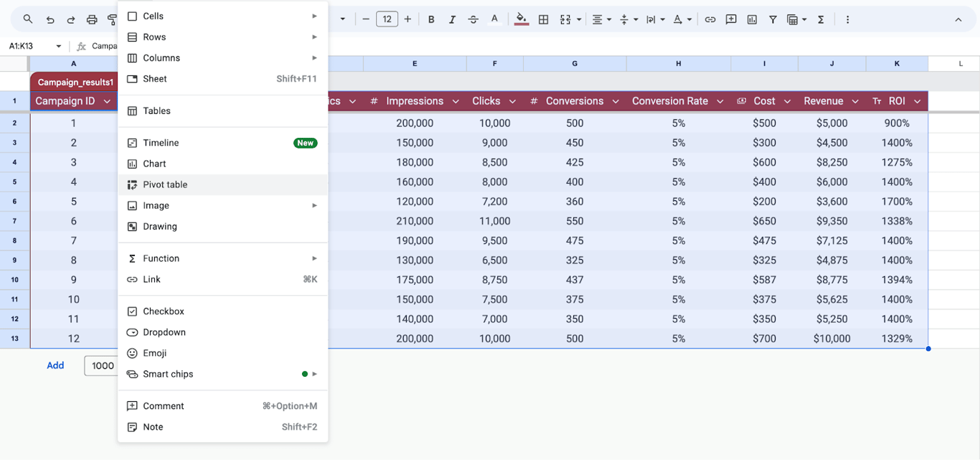
Task: Click the functions sigma toolbar icon
Action: [x=821, y=19]
